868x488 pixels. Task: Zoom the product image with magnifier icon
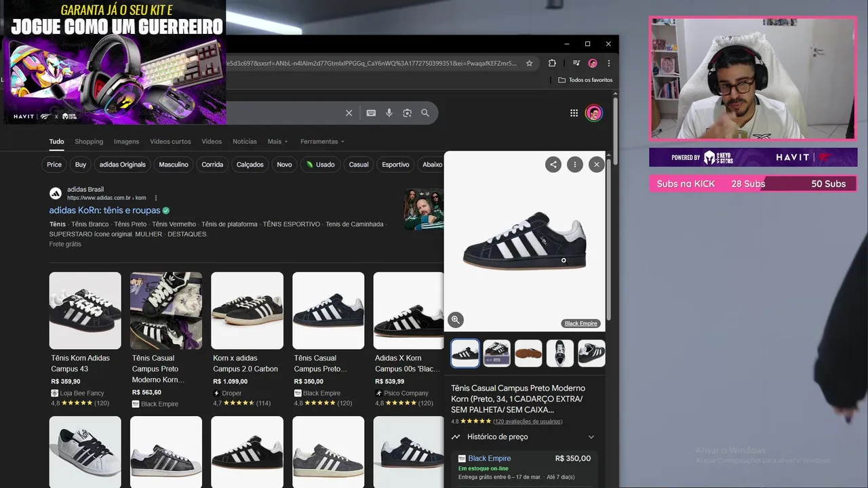pyautogui.click(x=456, y=319)
